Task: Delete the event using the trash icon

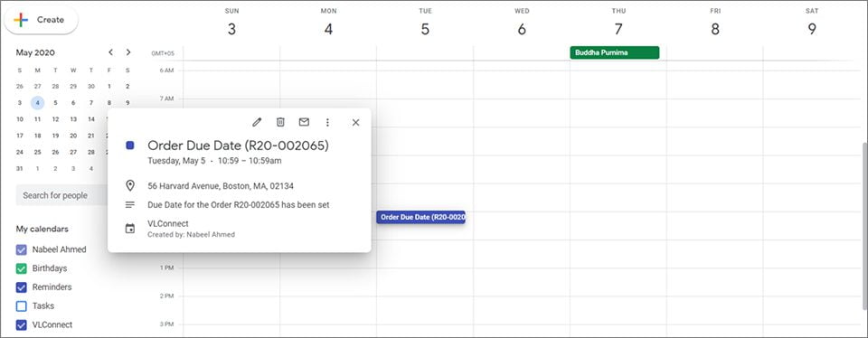Action: 280,122
